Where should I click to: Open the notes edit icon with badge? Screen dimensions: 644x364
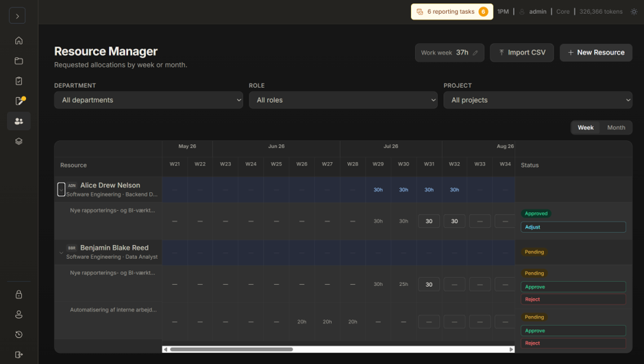point(19,101)
